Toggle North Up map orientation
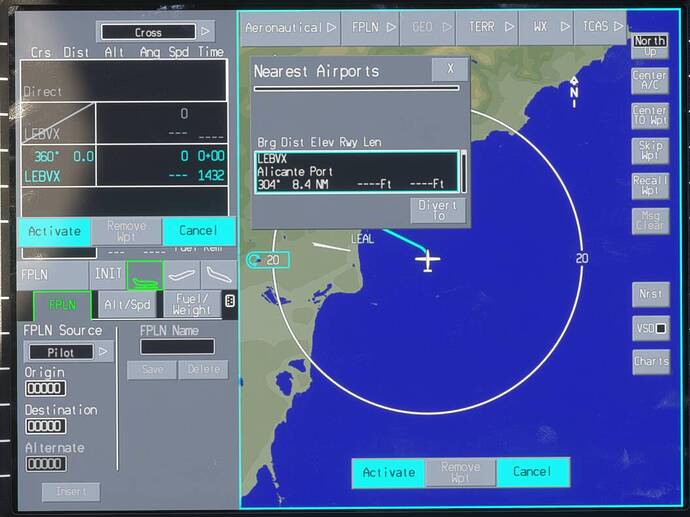The width and height of the screenshot is (690, 517). 650,46
